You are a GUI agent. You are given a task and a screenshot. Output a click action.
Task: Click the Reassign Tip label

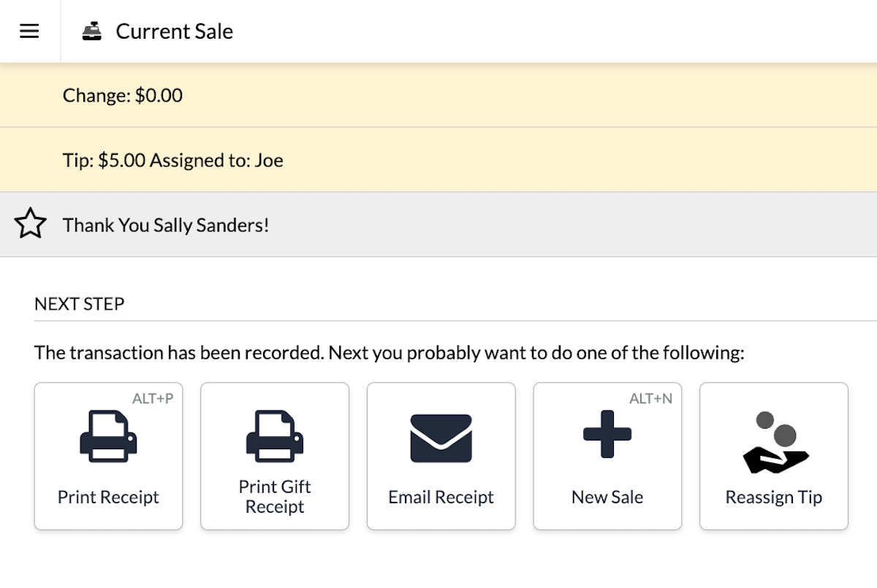coord(774,497)
